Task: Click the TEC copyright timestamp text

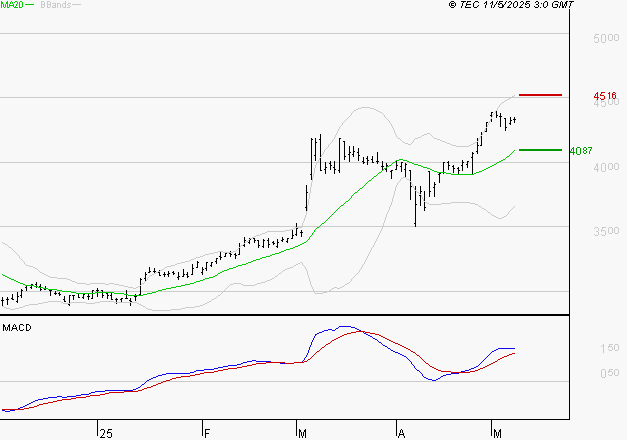Action: tap(511, 5)
